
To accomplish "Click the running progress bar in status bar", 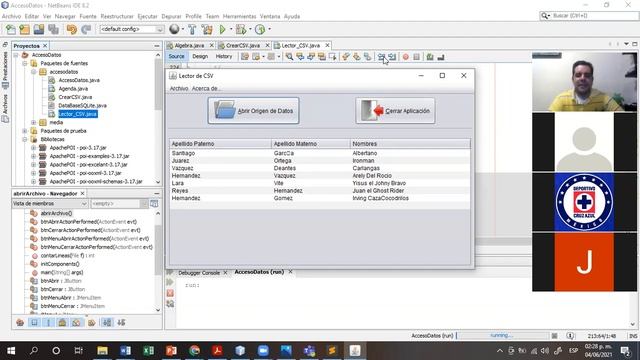I will click(502, 336).
